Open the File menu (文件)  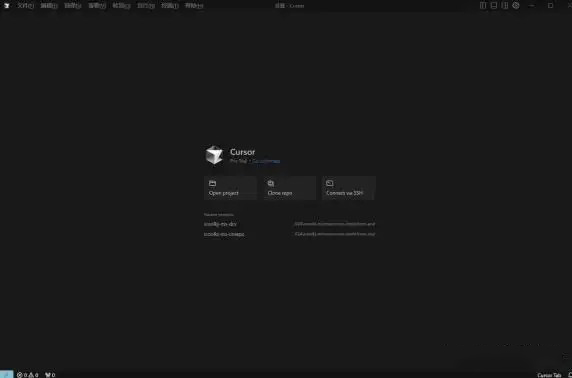coord(26,6)
